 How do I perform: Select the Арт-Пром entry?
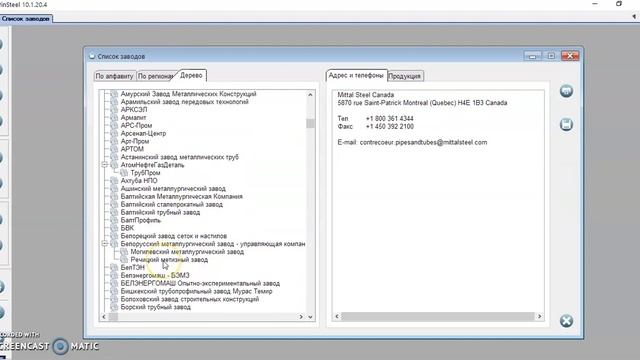click(x=135, y=141)
